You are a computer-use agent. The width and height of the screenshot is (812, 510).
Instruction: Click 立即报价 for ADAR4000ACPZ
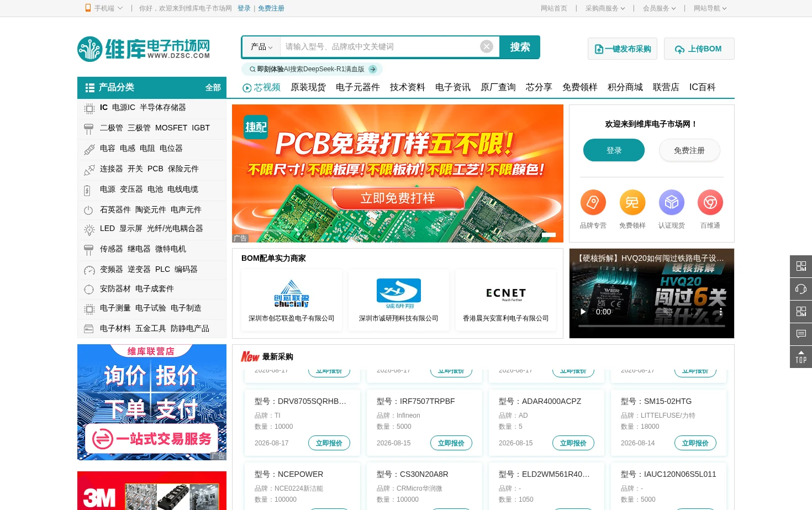[x=573, y=443]
